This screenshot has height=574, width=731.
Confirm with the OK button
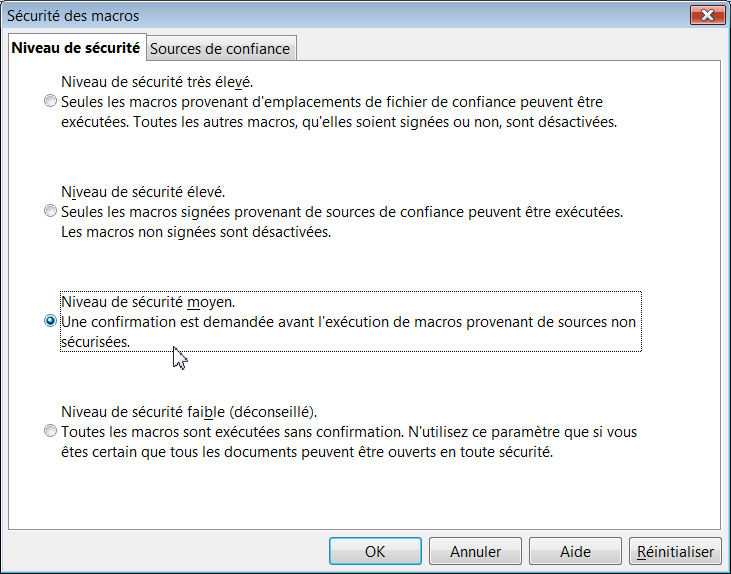click(x=375, y=551)
